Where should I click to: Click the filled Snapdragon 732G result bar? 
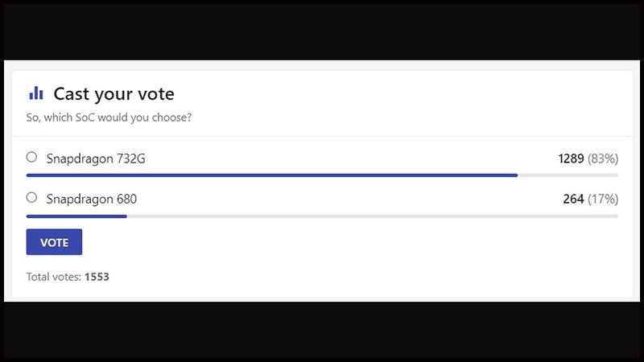coord(271,175)
